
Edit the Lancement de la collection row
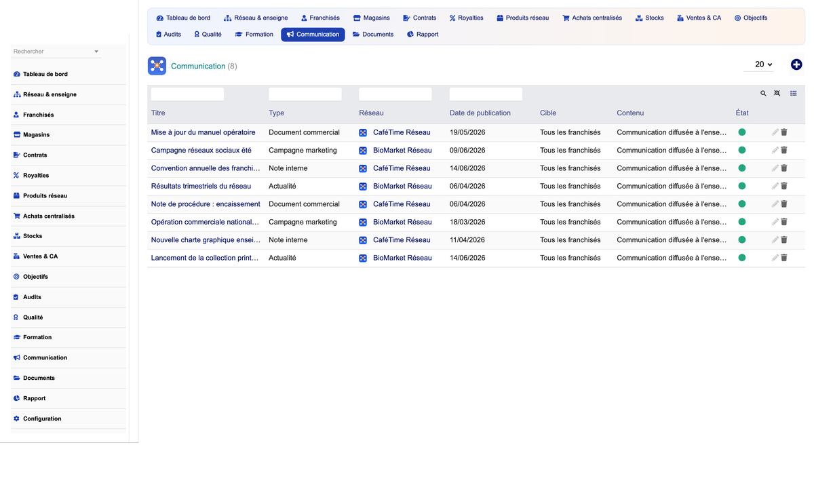[x=775, y=258]
